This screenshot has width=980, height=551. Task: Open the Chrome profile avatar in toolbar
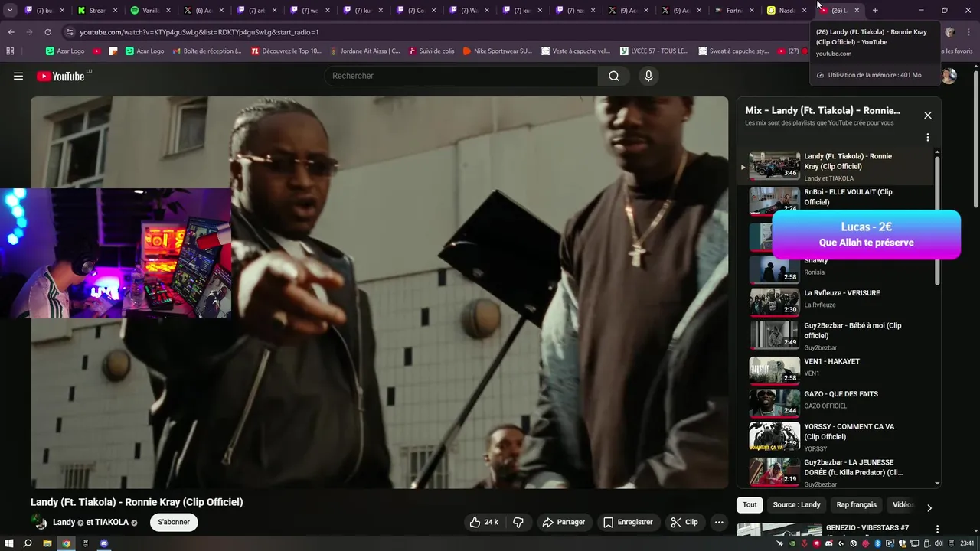pos(950,32)
